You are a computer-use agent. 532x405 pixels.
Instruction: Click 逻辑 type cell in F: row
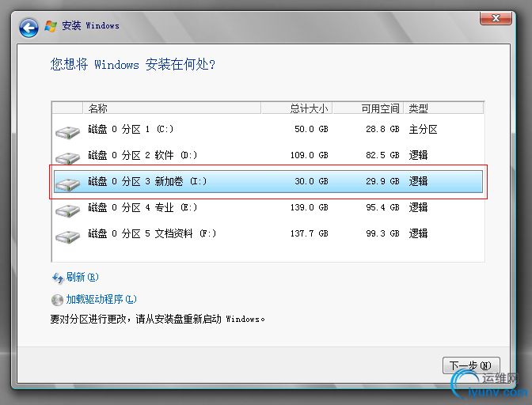pyautogui.click(x=418, y=233)
